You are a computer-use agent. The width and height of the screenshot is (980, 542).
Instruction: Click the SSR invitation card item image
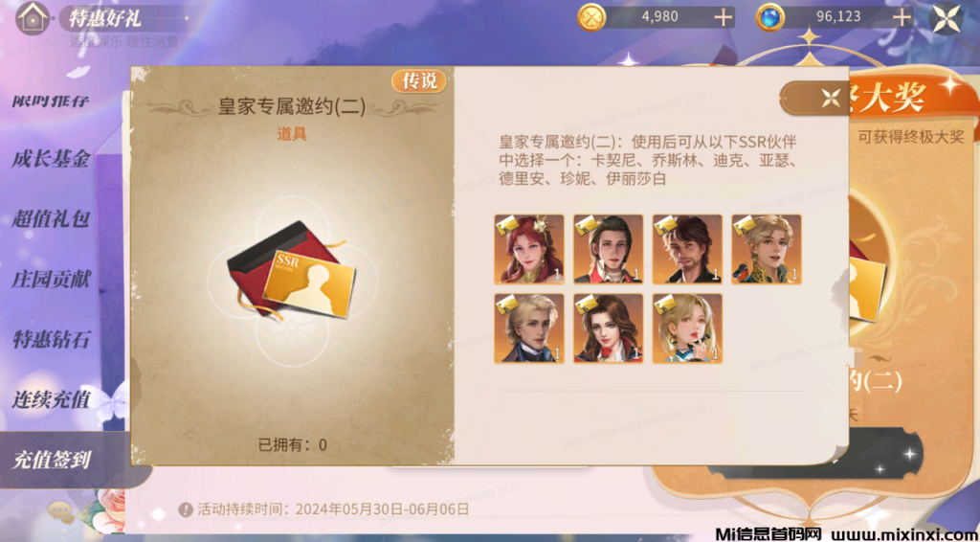pos(291,269)
